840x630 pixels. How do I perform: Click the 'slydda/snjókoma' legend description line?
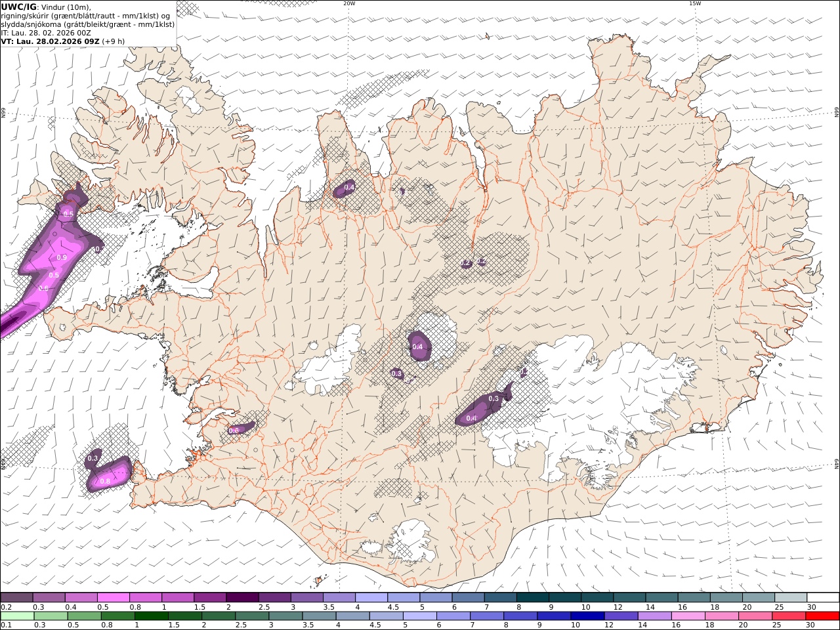tap(88, 24)
